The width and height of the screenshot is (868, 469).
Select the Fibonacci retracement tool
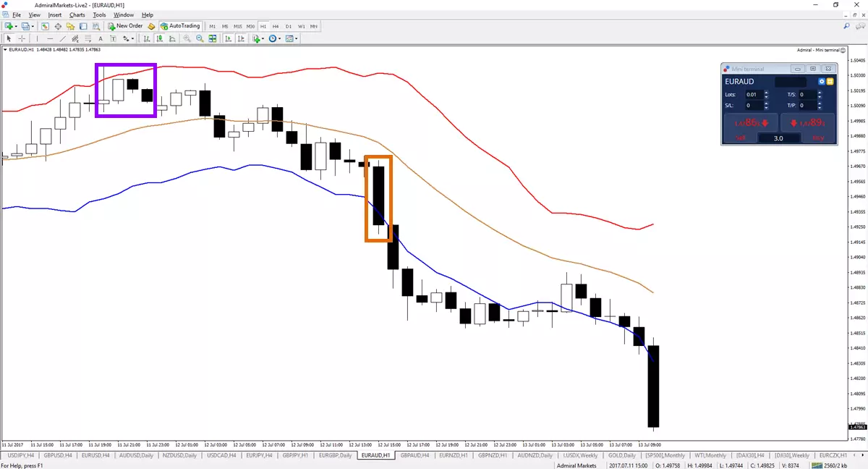tap(88, 38)
